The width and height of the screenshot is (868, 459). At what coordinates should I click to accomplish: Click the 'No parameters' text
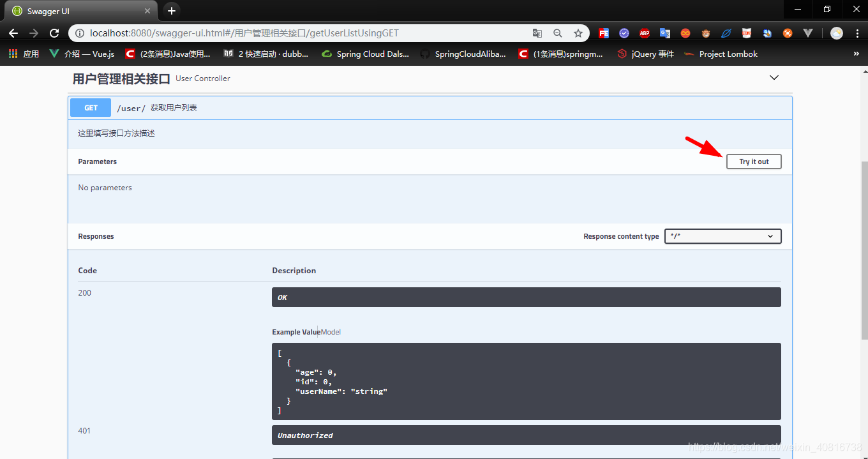[105, 188]
